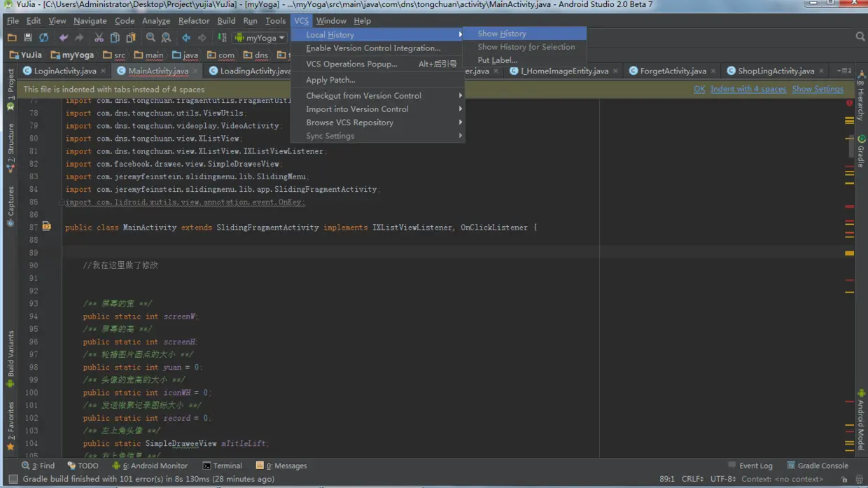The height and width of the screenshot is (488, 868).
Task: Click the src breadcrumb folder
Action: (x=114, y=55)
